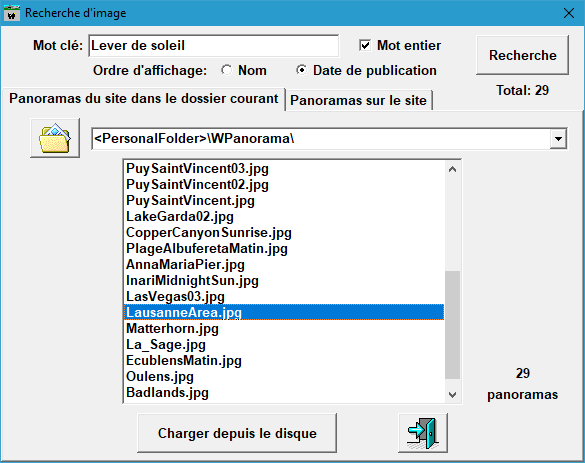Click the Recherche button
The image size is (585, 463).
[x=522, y=55]
